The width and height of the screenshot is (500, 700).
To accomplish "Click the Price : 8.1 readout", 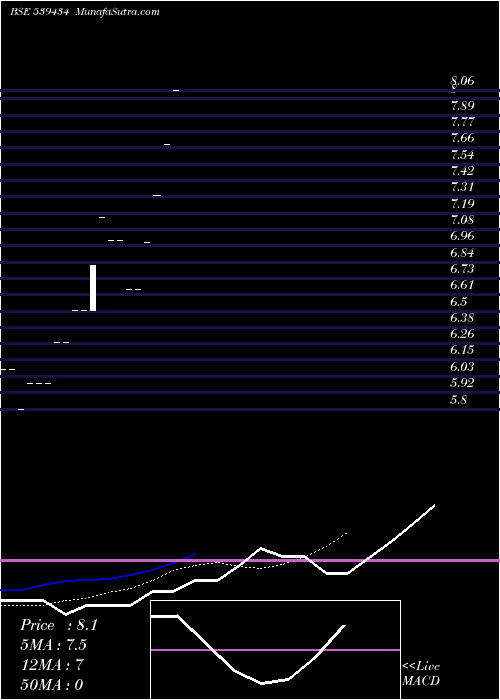I will tap(58, 626).
